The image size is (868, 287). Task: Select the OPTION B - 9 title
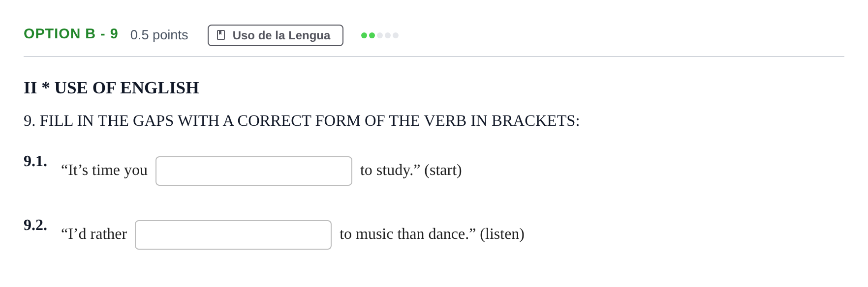point(71,34)
